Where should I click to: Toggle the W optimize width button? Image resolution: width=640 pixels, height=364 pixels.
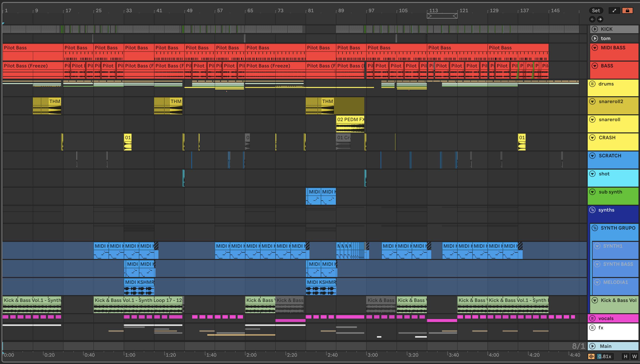[634, 356]
